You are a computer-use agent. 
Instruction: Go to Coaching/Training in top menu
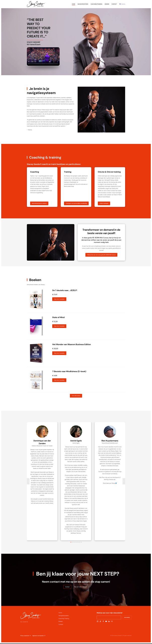[96, 4]
